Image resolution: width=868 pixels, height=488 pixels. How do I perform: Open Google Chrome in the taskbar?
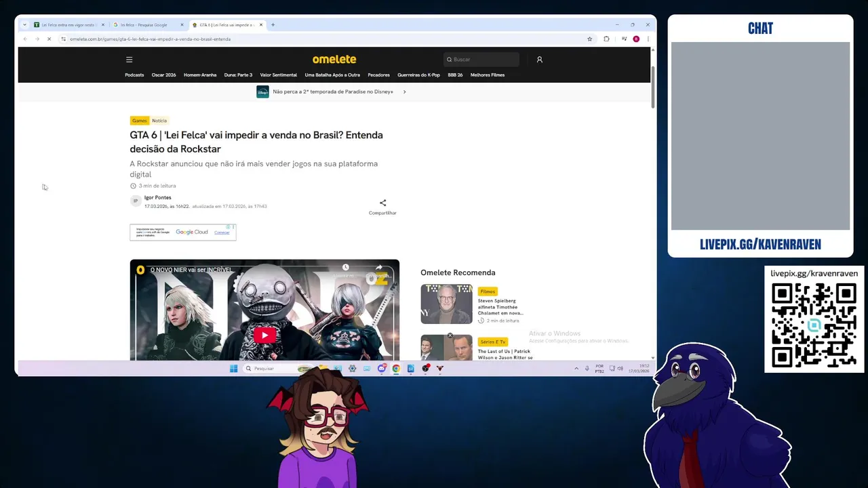pos(396,369)
